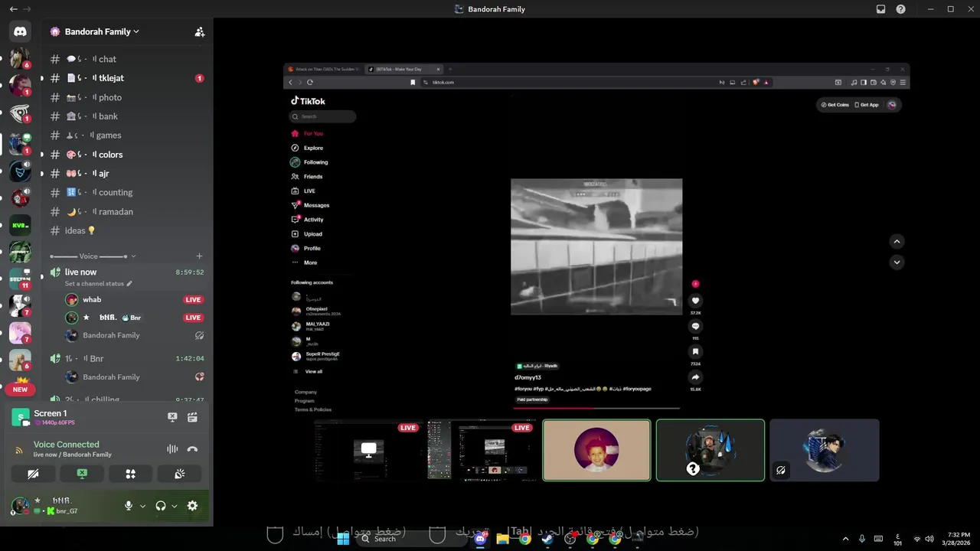Open the Discord inbox icon
980x551 pixels.
[881, 9]
